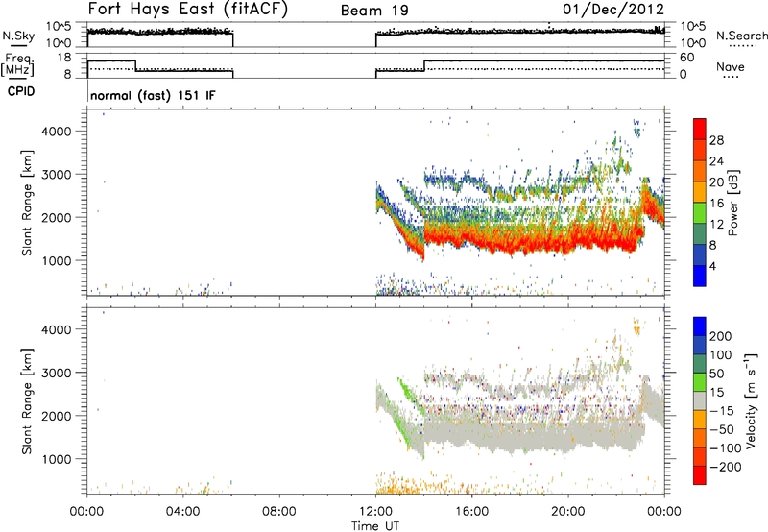The width and height of the screenshot is (768, 532).
Task: Pick the light green segment of Velocity colorbar
Action: point(700,381)
